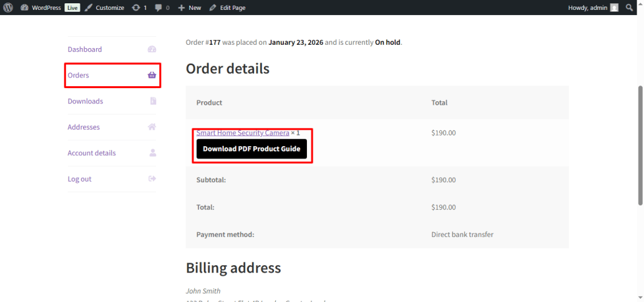Expand the New content menu
This screenshot has height=302, width=644.
190,7
